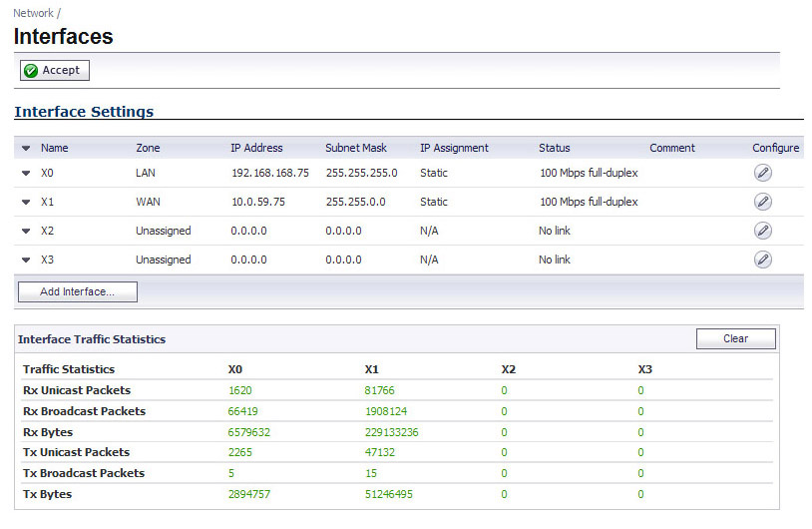812x529 pixels.
Task: Click the X2 row Unassigned zone cell
Action: 164,231
